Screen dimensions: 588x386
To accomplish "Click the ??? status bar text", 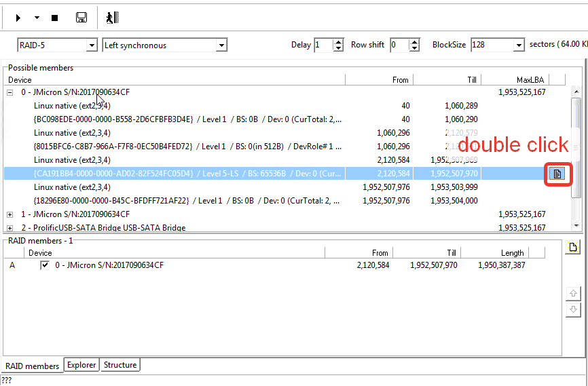I will (6, 380).
